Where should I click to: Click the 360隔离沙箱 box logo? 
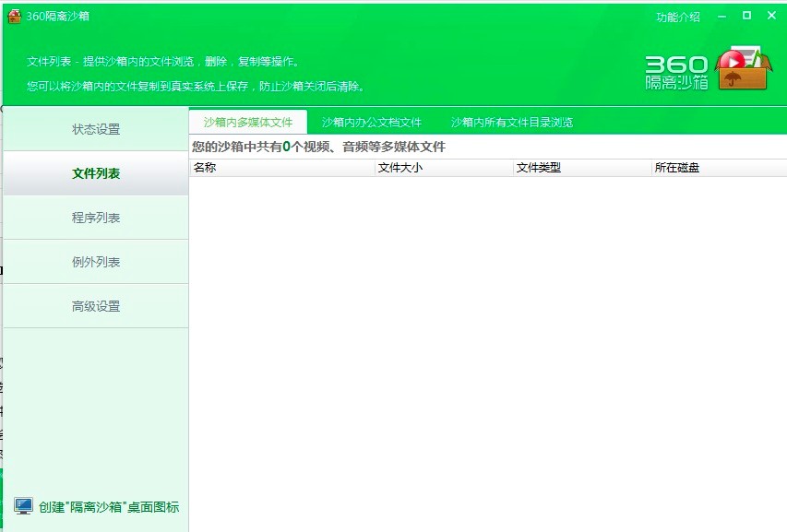click(743, 67)
